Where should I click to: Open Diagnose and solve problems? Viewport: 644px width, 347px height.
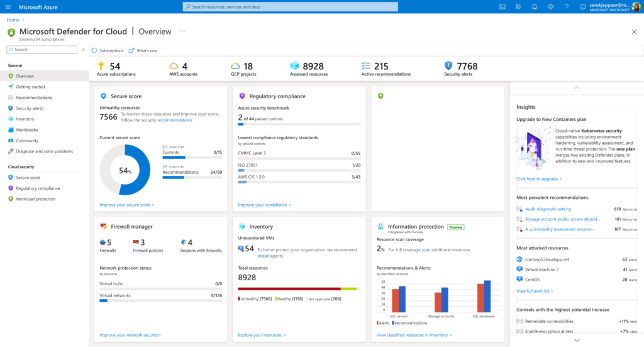click(45, 151)
